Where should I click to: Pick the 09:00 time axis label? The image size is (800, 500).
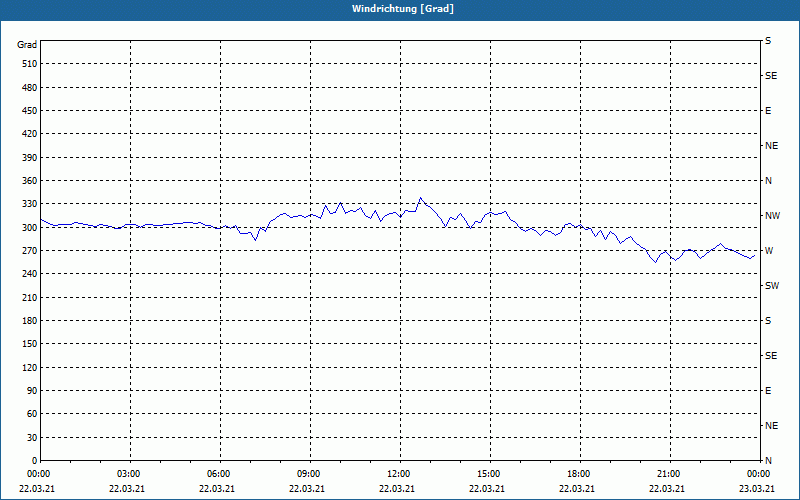pyautogui.click(x=309, y=474)
